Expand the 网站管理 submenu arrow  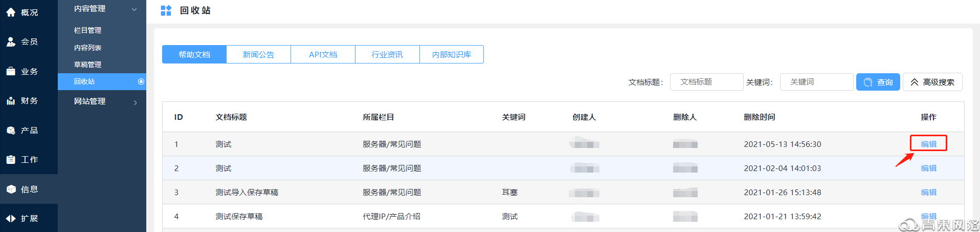[135, 102]
